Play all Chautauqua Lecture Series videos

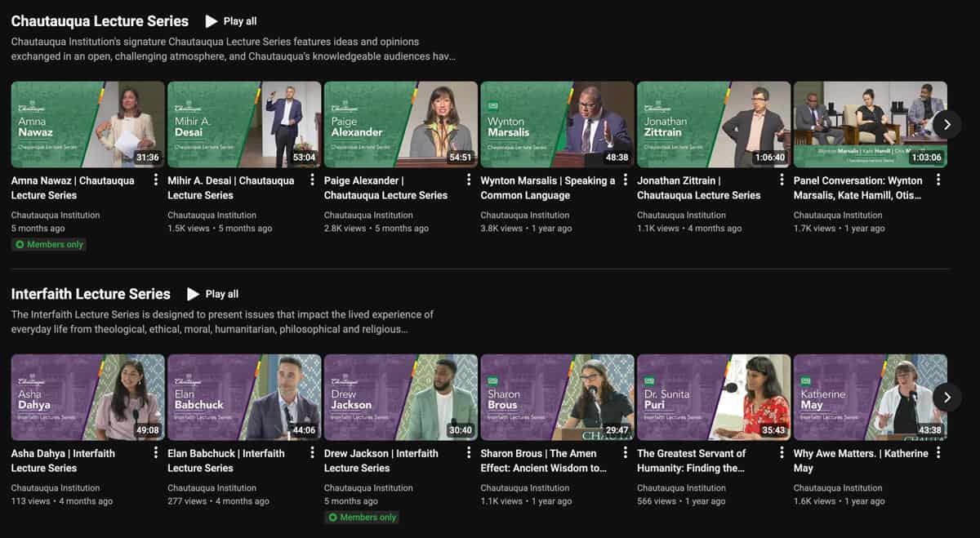click(x=231, y=21)
